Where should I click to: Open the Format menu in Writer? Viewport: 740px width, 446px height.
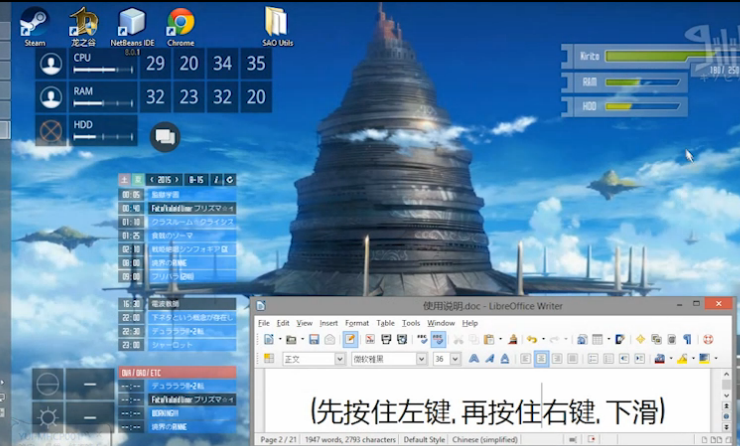357,323
